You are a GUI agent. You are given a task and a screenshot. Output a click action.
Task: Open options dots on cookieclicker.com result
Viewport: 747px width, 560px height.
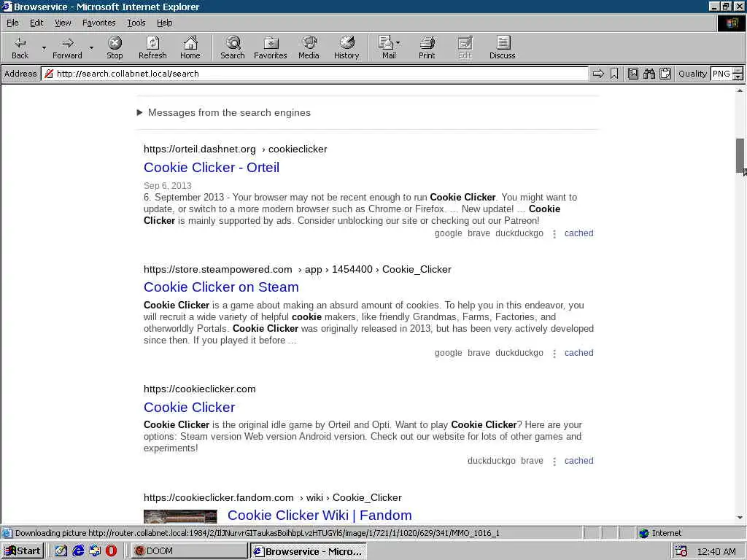(554, 462)
